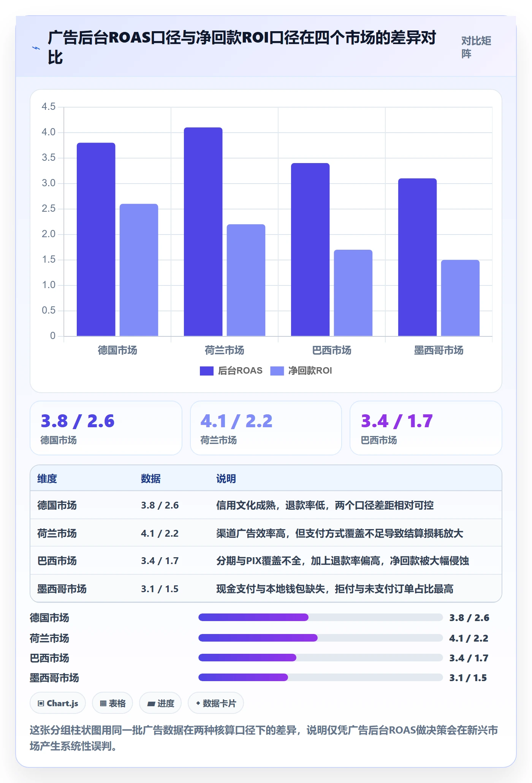Click the 荷兰市场 progress bar
This screenshot has height=783, width=532.
tap(321, 638)
